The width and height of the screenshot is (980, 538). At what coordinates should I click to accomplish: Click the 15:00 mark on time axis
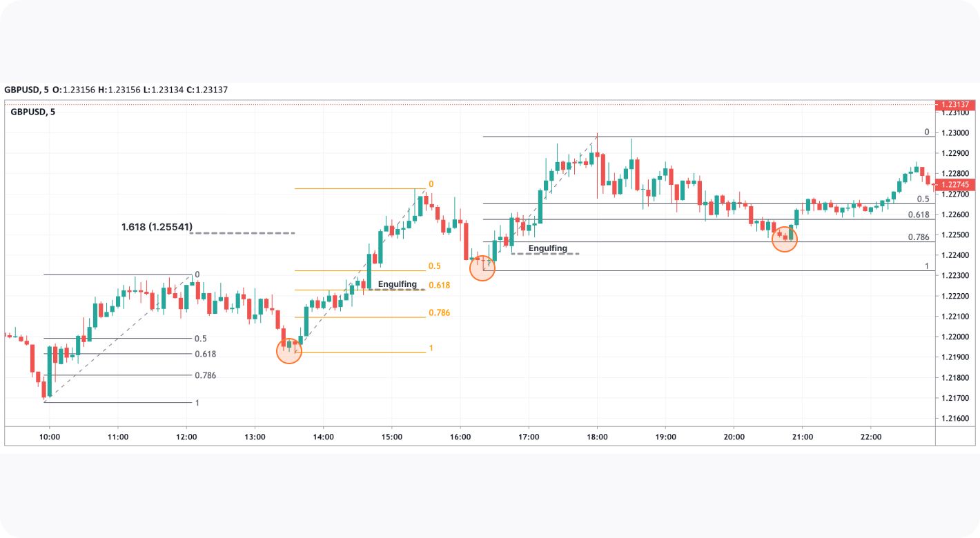(x=392, y=437)
